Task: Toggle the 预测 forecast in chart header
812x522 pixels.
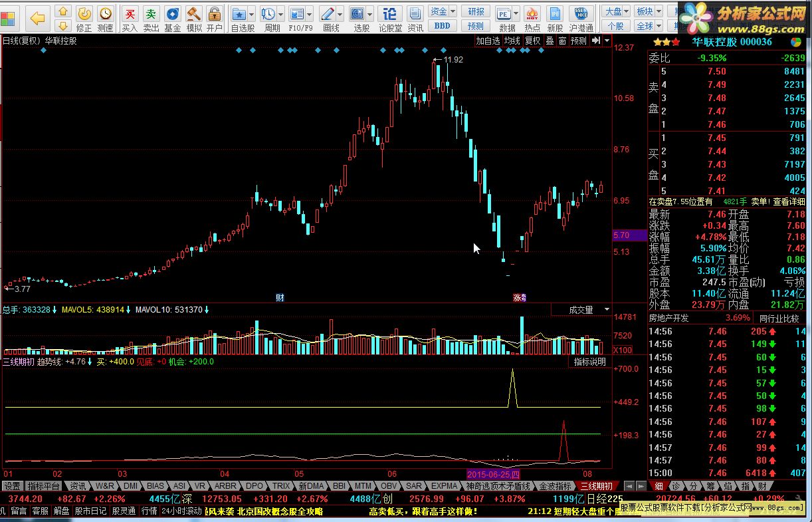Action: click(579, 41)
